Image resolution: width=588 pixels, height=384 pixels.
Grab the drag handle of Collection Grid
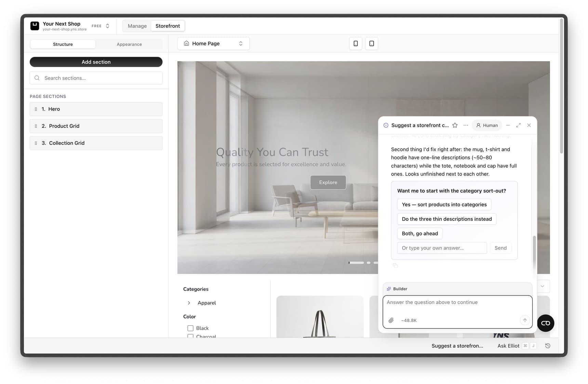pos(36,143)
